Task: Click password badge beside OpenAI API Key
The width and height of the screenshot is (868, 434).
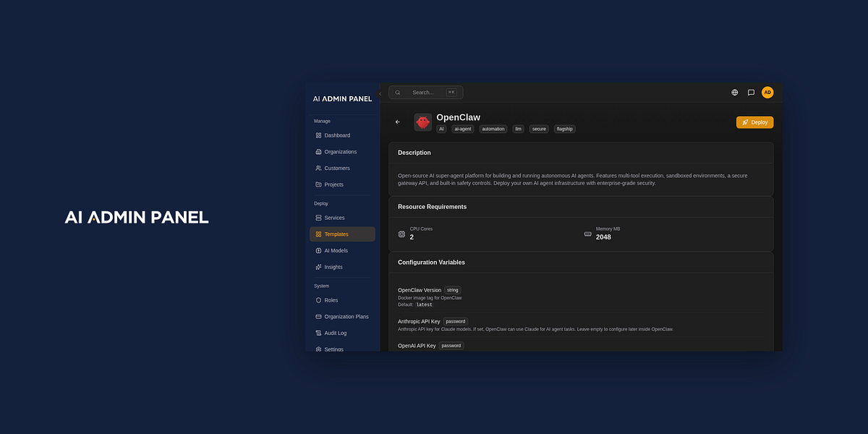Action: pyautogui.click(x=451, y=346)
